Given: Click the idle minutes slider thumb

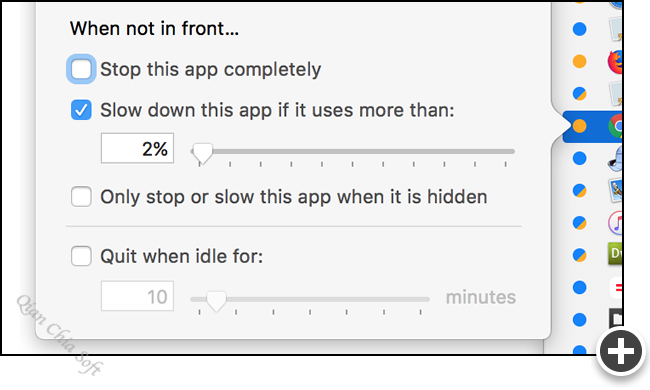Looking at the screenshot, I should pyautogui.click(x=216, y=301).
